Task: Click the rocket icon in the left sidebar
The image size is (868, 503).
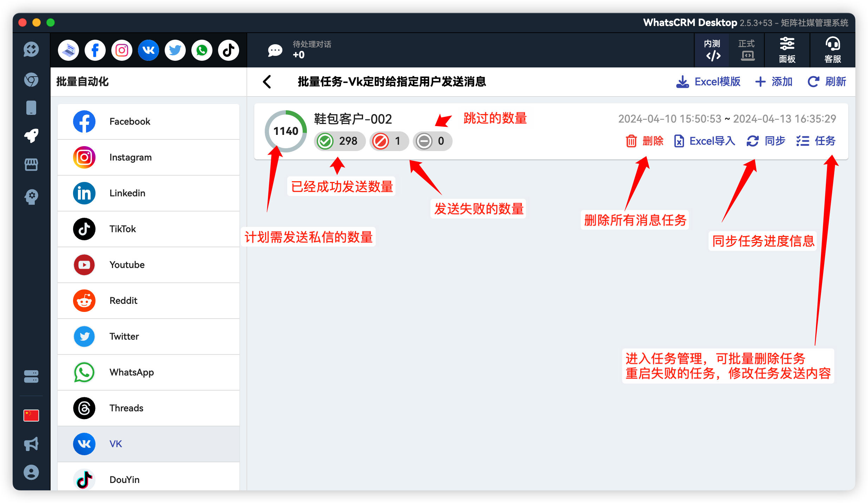Action: tap(31, 136)
